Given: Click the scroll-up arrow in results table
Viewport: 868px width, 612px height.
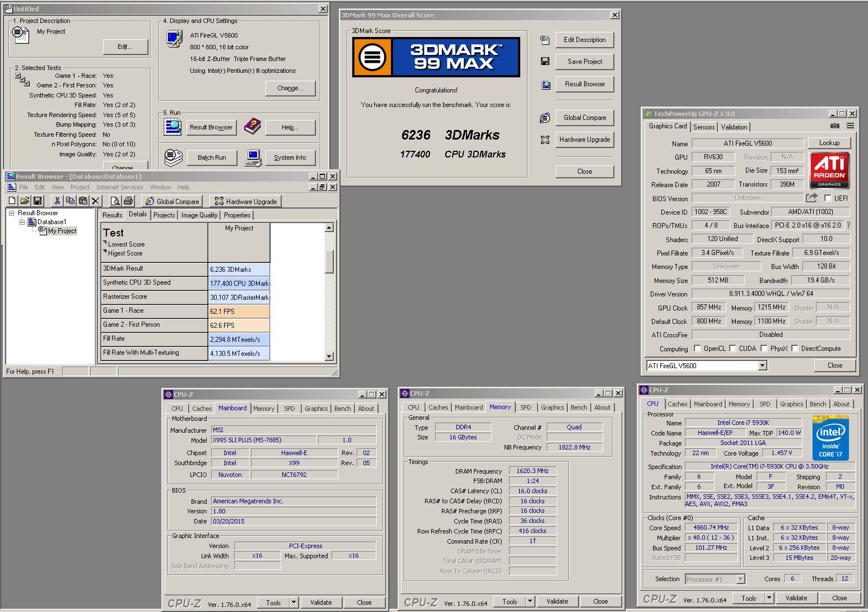Looking at the screenshot, I should (329, 228).
